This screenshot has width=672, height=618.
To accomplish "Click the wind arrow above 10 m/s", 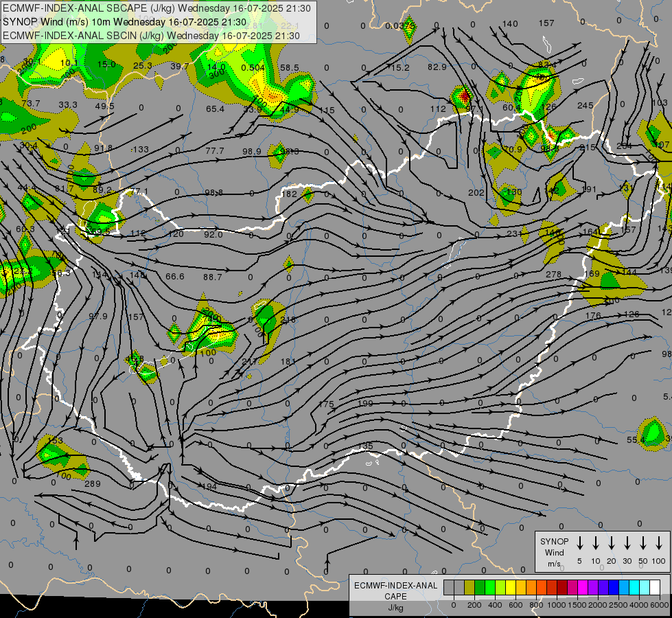I will [596, 543].
